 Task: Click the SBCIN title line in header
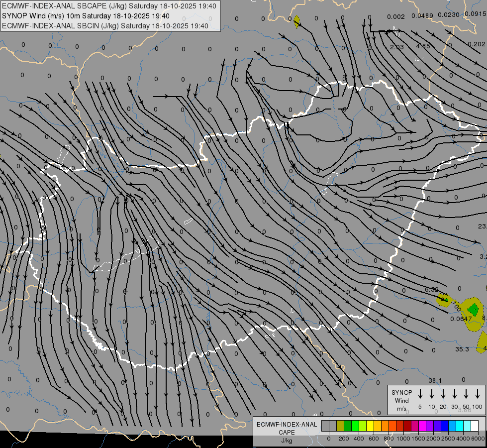coord(105,26)
